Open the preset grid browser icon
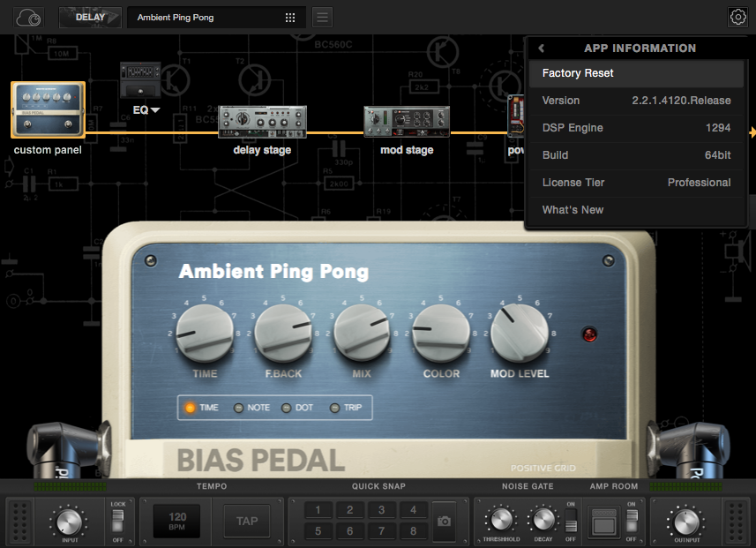Image resolution: width=756 pixels, height=548 pixels. click(289, 18)
